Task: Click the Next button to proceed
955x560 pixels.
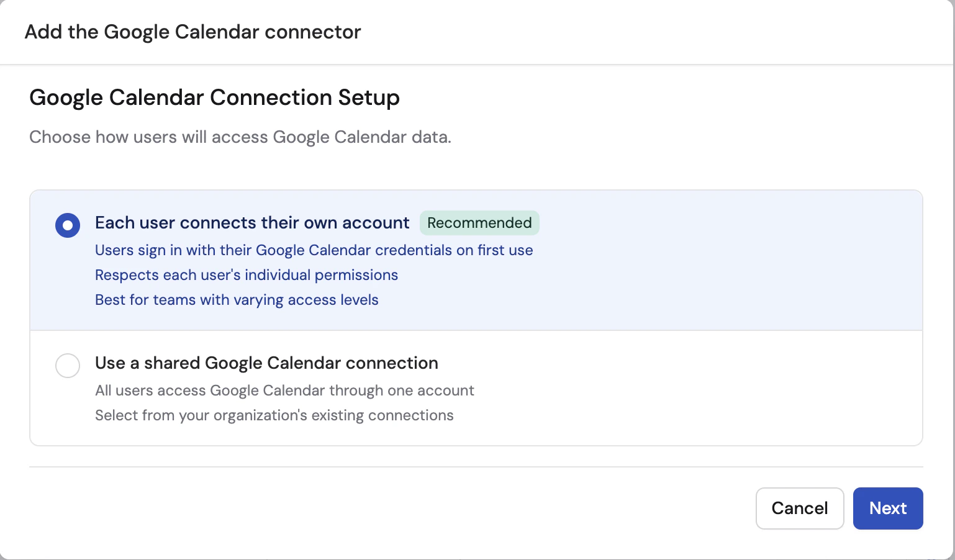Action: click(x=887, y=508)
